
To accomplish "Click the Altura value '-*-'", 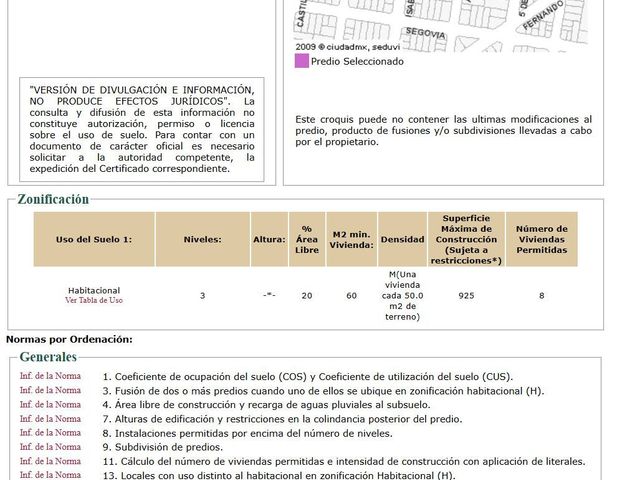I will pyautogui.click(x=269, y=295).
